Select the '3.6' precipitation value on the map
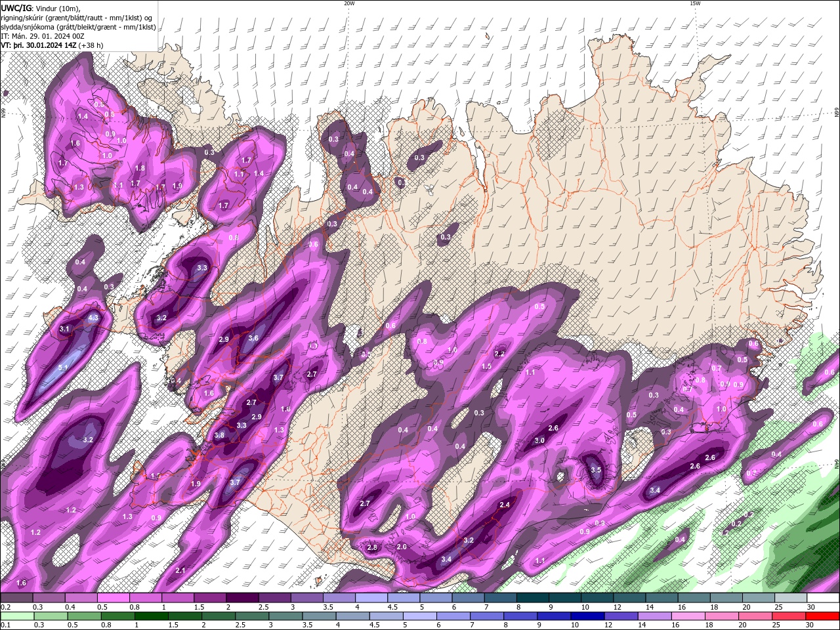Screen dimensions: 840x630 pyautogui.click(x=254, y=338)
